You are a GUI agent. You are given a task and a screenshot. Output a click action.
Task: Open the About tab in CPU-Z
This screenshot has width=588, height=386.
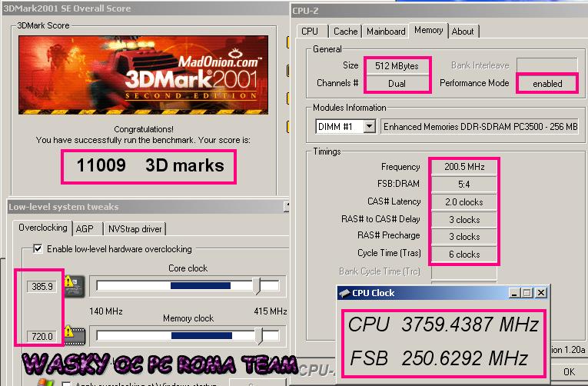coord(463,32)
